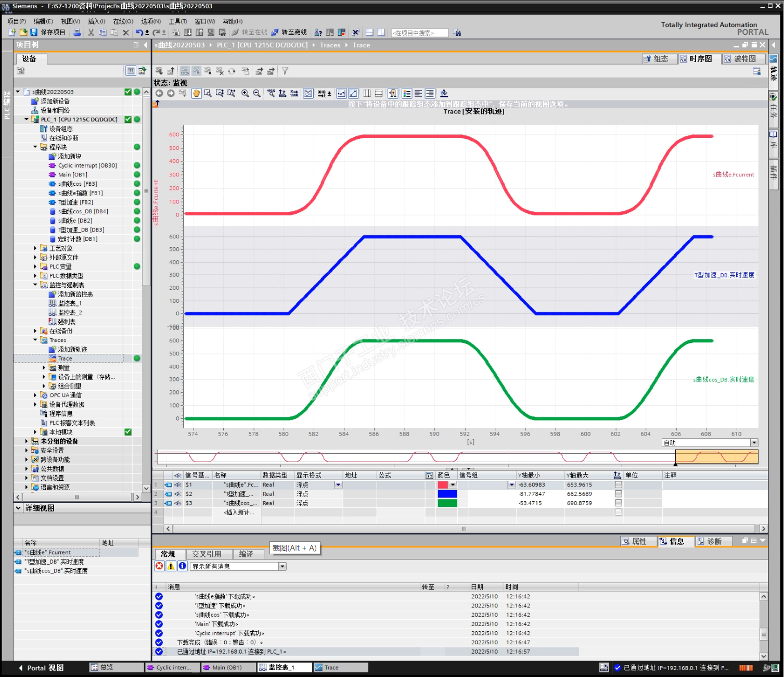784x677 pixels.
Task: Click the blue color swatch for signal $2
Action: tap(447, 494)
